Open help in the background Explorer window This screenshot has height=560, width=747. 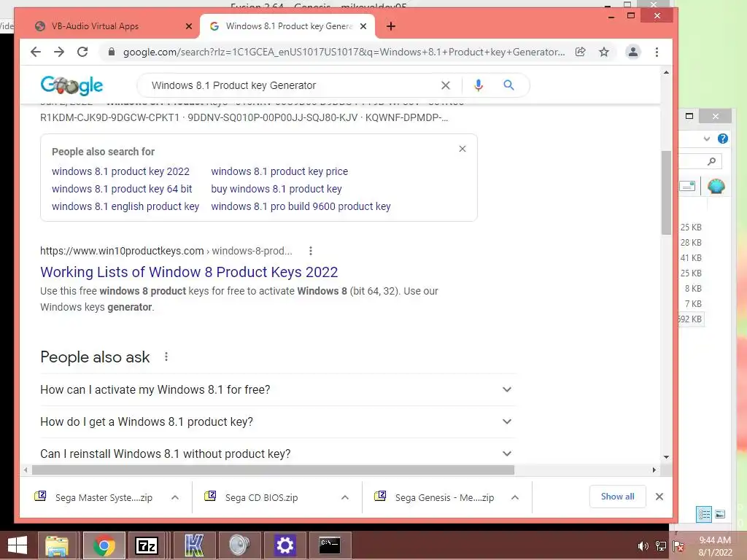click(x=723, y=139)
